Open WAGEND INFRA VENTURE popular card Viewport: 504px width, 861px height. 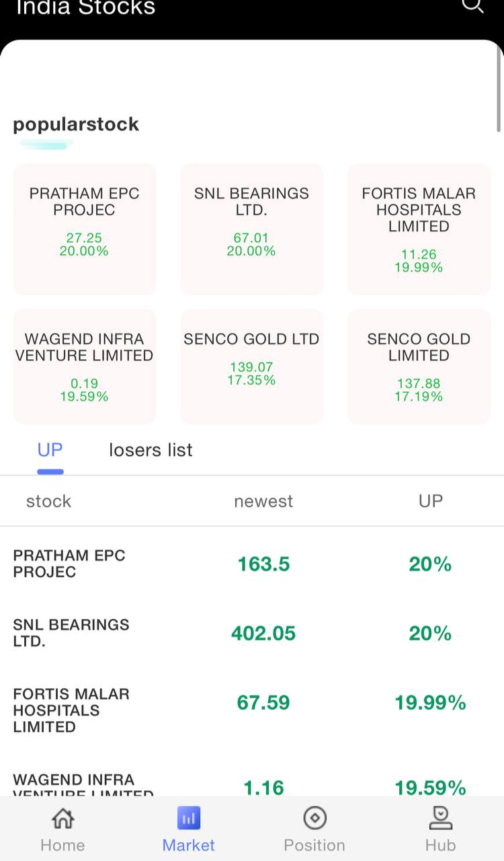coord(85,367)
